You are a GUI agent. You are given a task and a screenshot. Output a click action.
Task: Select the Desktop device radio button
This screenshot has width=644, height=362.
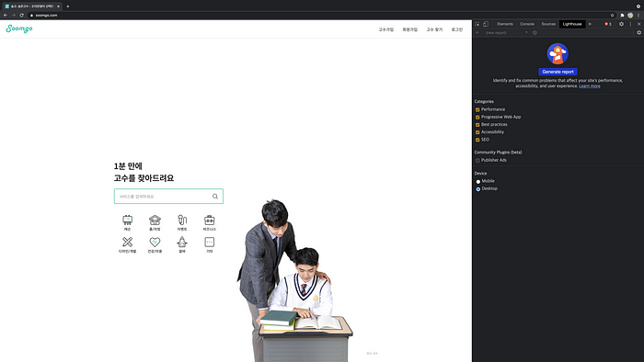[478, 189]
